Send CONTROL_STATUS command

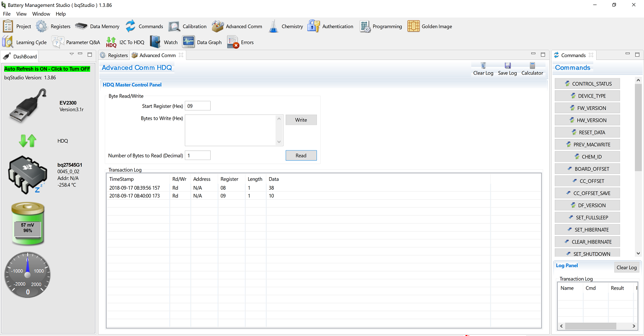[x=587, y=84]
